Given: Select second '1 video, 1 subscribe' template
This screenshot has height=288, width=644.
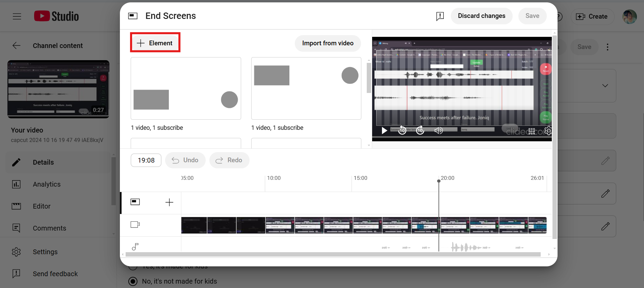Looking at the screenshot, I should 306,88.
